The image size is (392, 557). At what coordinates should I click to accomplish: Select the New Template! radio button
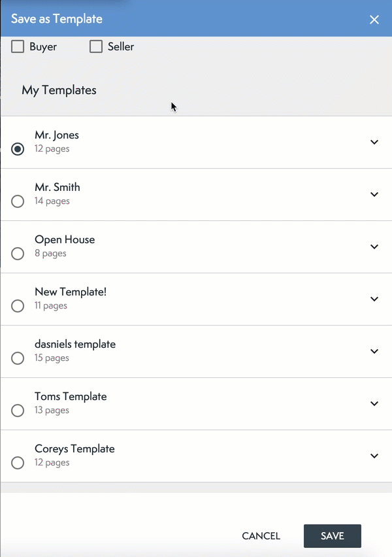click(18, 306)
